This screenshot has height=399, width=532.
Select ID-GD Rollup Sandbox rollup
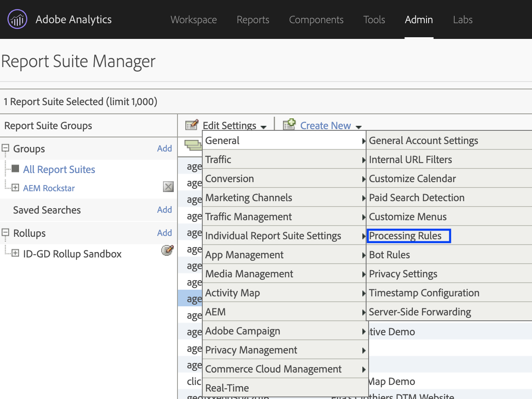tap(72, 254)
